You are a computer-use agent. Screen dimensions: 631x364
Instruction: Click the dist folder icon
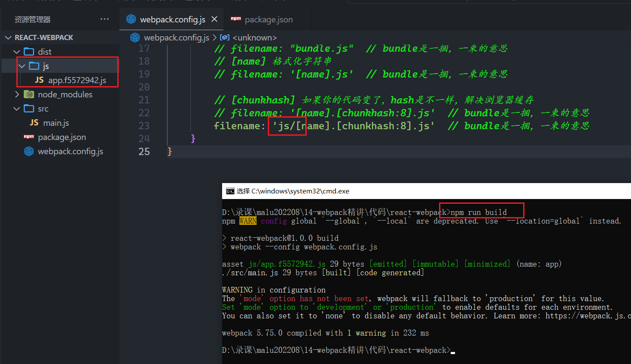click(x=29, y=52)
